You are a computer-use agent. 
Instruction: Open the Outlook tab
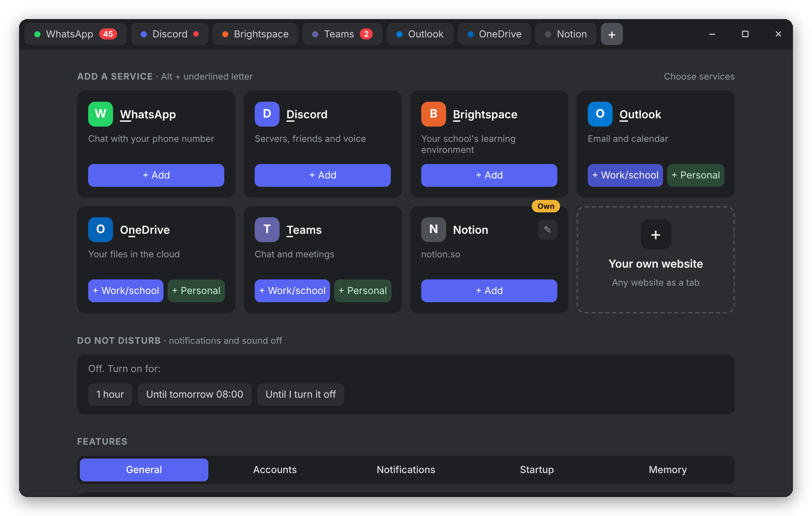coord(420,34)
